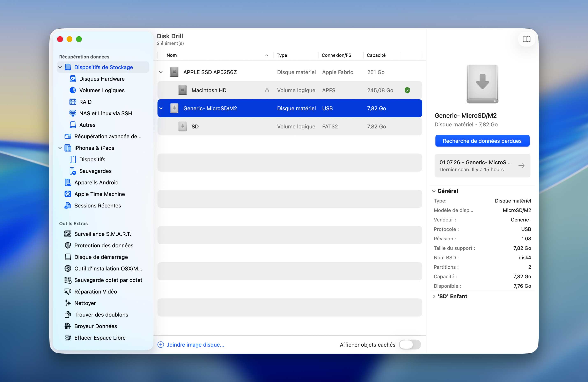
Task: Click Dispositifs phone icon under iPhones
Action: (73, 159)
